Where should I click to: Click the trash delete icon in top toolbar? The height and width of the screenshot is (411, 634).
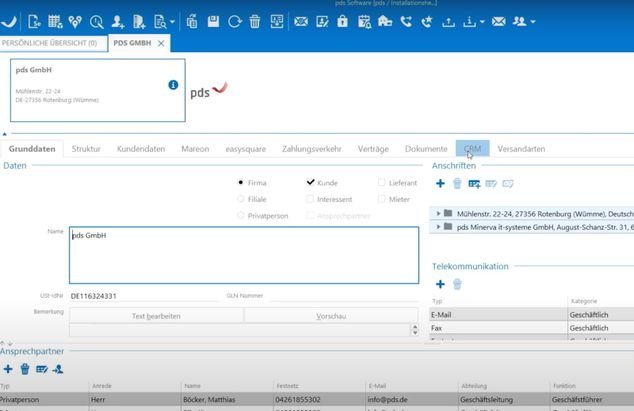pos(255,21)
